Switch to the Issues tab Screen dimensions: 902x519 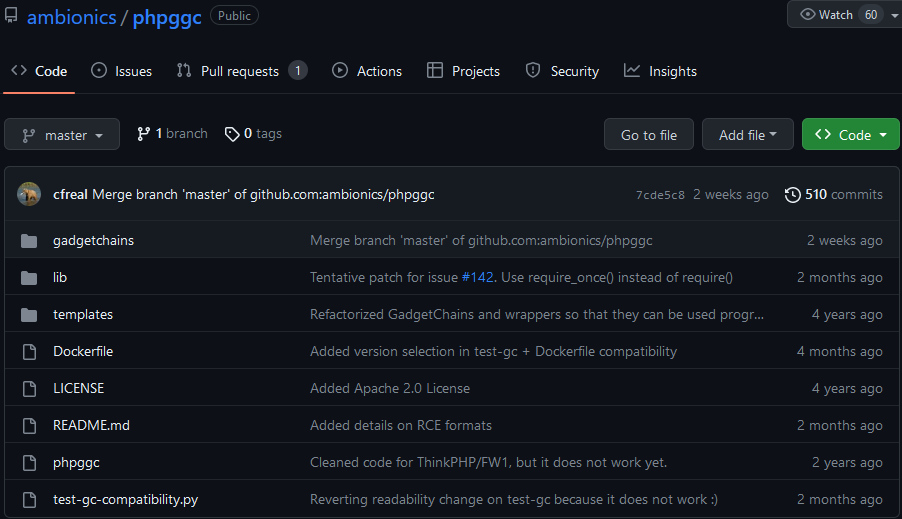pyautogui.click(x=121, y=71)
